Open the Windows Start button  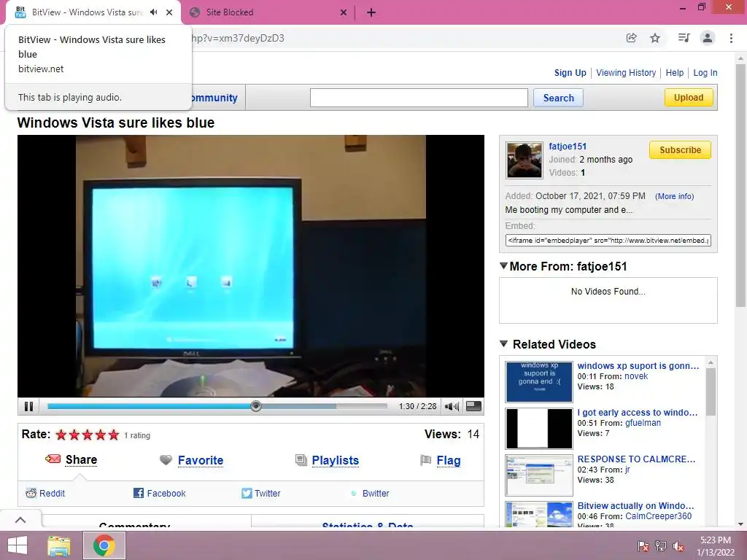(x=18, y=545)
